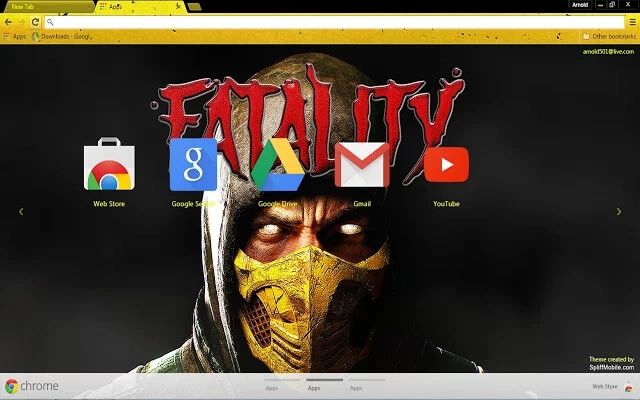The height and width of the screenshot is (400, 640).
Task: Click in the address bar
Action: click(x=335, y=22)
